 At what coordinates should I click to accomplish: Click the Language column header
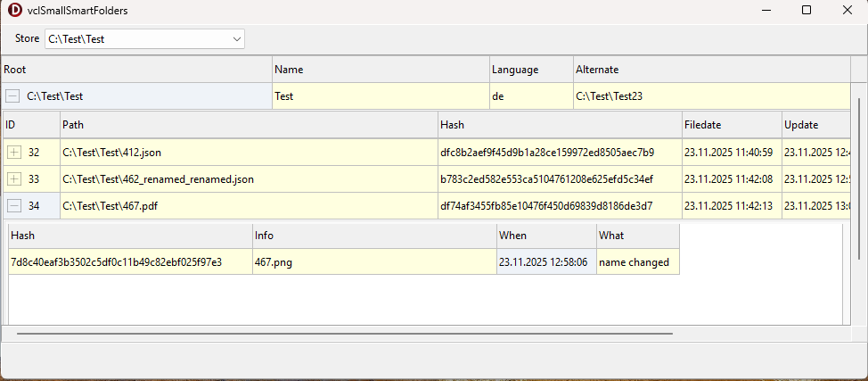pyautogui.click(x=531, y=70)
